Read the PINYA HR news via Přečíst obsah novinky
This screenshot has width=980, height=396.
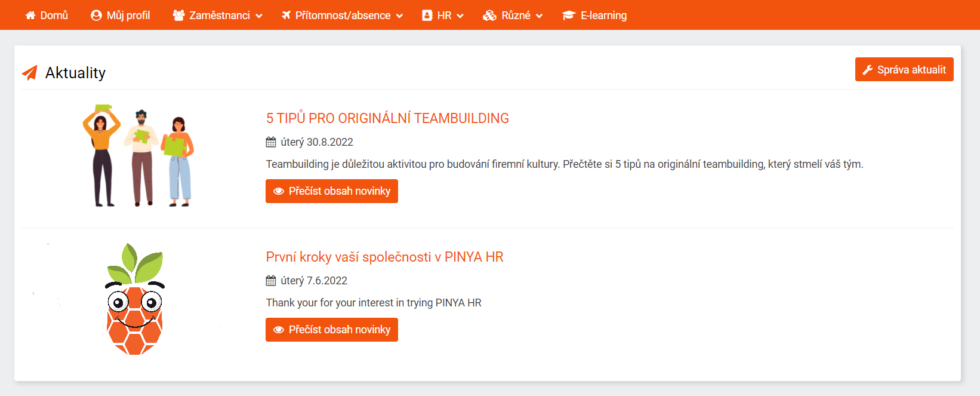[x=332, y=330]
